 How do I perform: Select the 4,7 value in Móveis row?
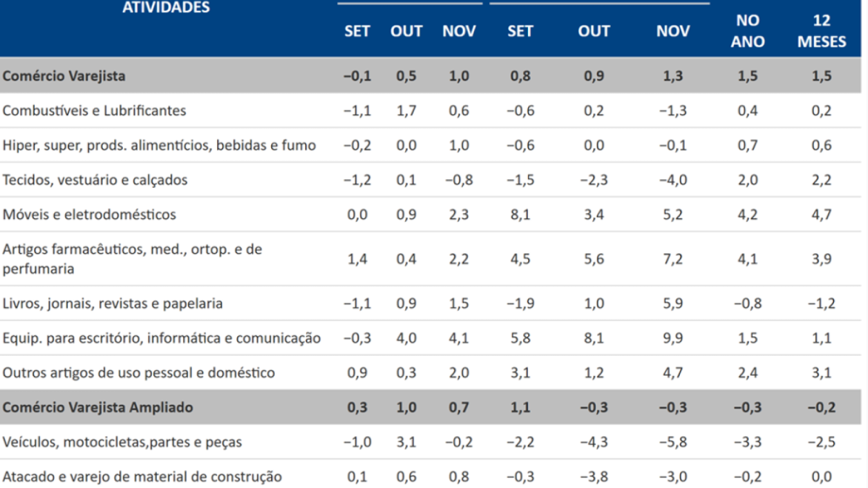821,215
